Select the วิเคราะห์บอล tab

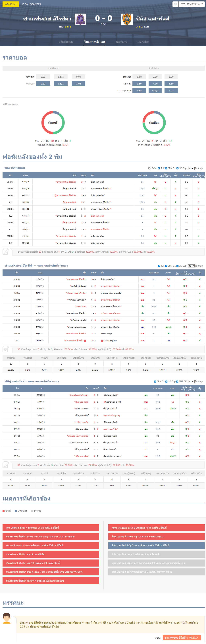pos(94,42)
